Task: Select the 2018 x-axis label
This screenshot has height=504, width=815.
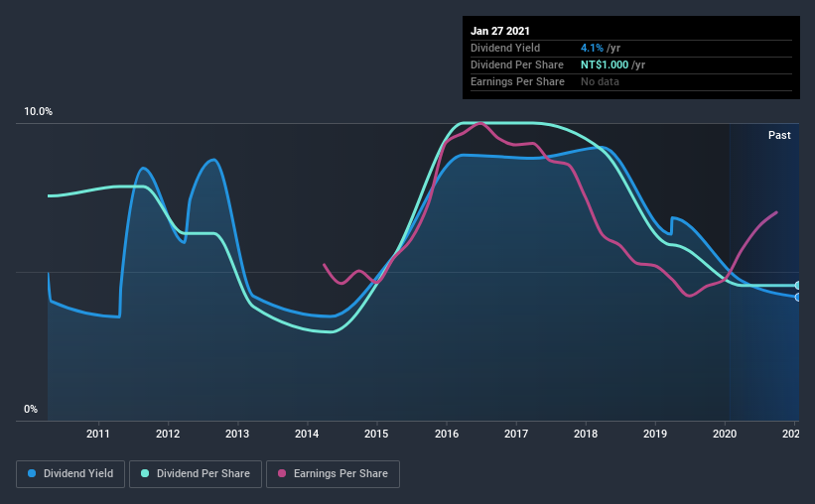Action: point(586,434)
